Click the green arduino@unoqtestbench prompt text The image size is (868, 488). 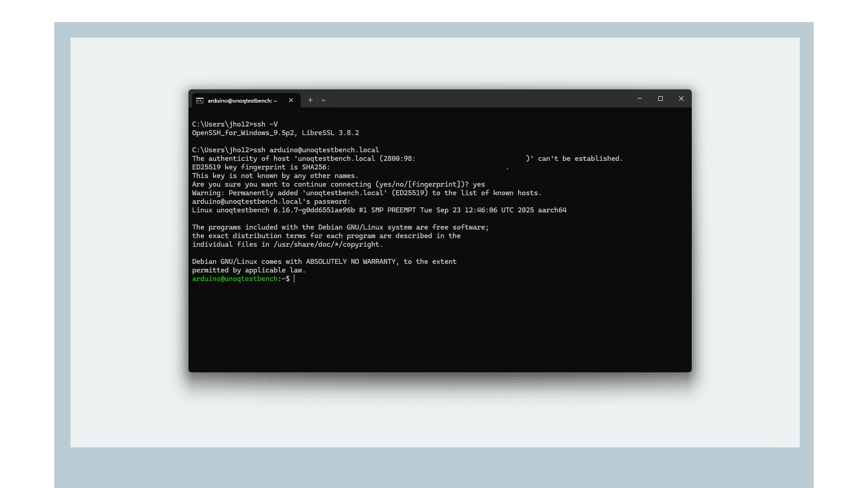235,279
